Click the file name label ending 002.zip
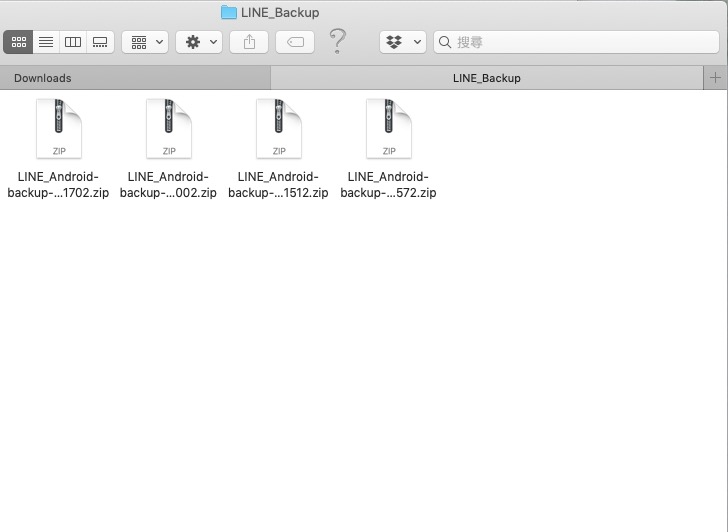This screenshot has width=728, height=532. coord(168,184)
